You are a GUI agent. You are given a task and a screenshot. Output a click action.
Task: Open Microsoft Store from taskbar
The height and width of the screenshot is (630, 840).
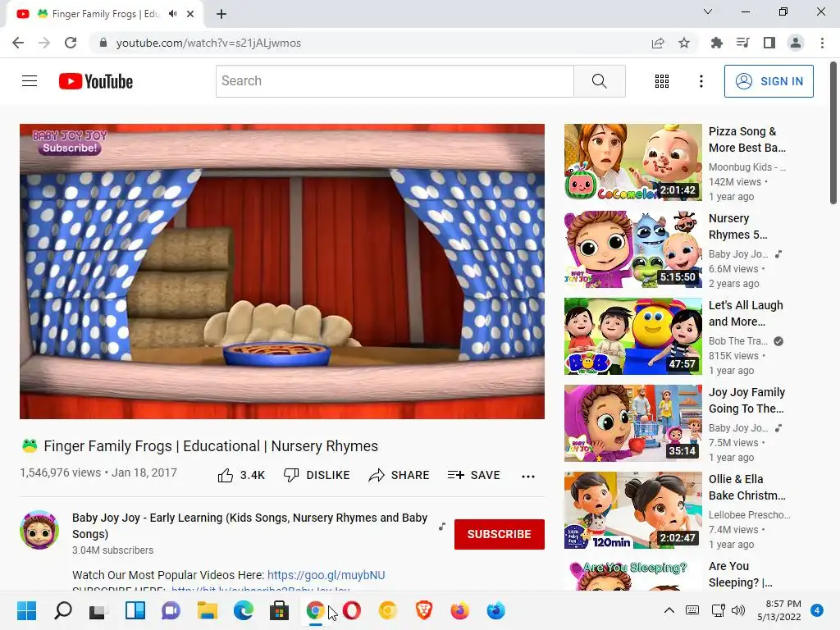tap(279, 610)
